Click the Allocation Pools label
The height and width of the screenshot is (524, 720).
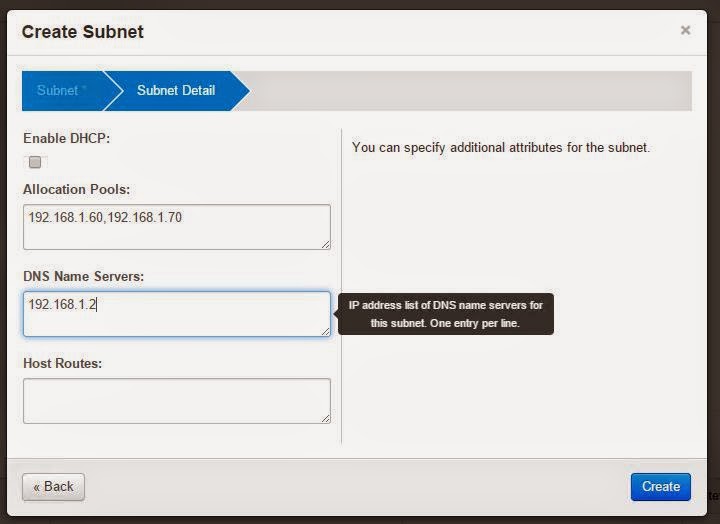pyautogui.click(x=77, y=189)
